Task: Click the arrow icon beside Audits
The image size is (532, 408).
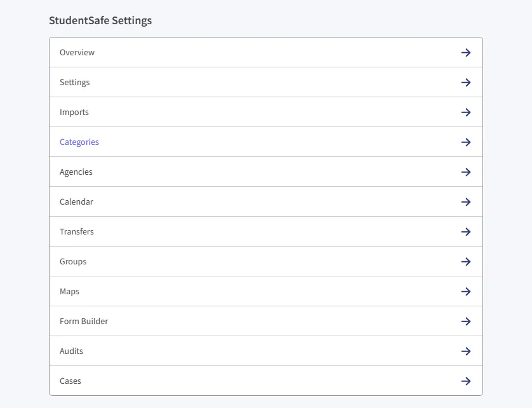Action: click(466, 351)
